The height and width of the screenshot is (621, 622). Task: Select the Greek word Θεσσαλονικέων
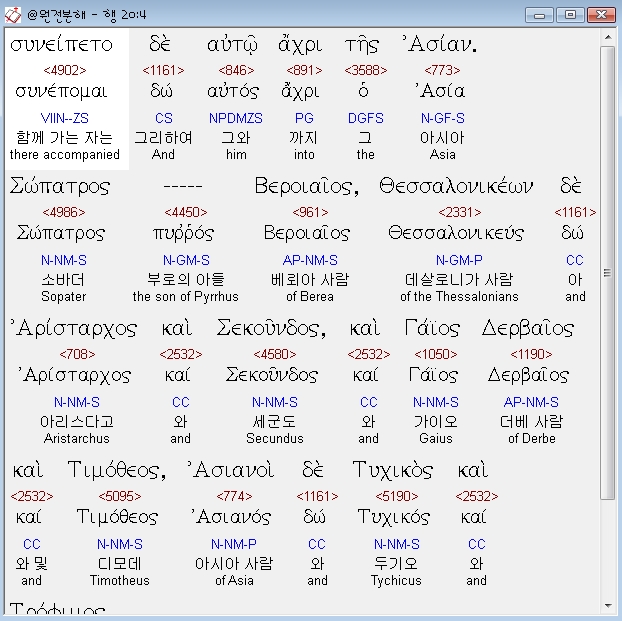(x=456, y=186)
